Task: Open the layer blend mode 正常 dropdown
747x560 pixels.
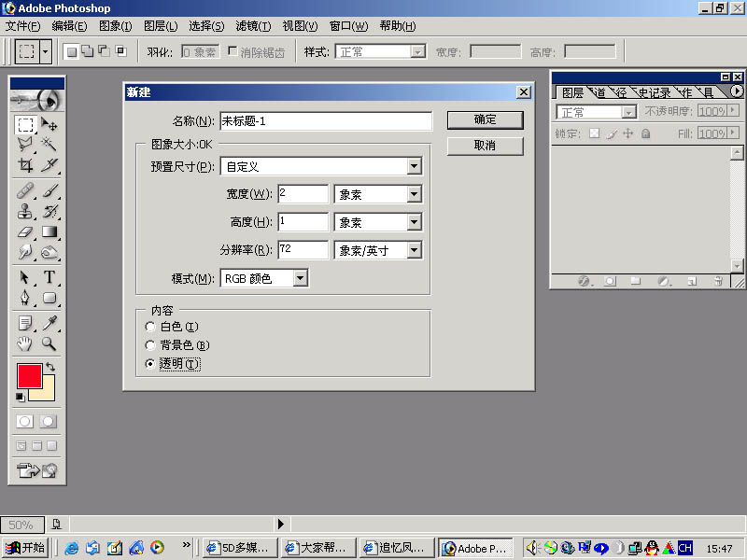Action: coord(628,112)
